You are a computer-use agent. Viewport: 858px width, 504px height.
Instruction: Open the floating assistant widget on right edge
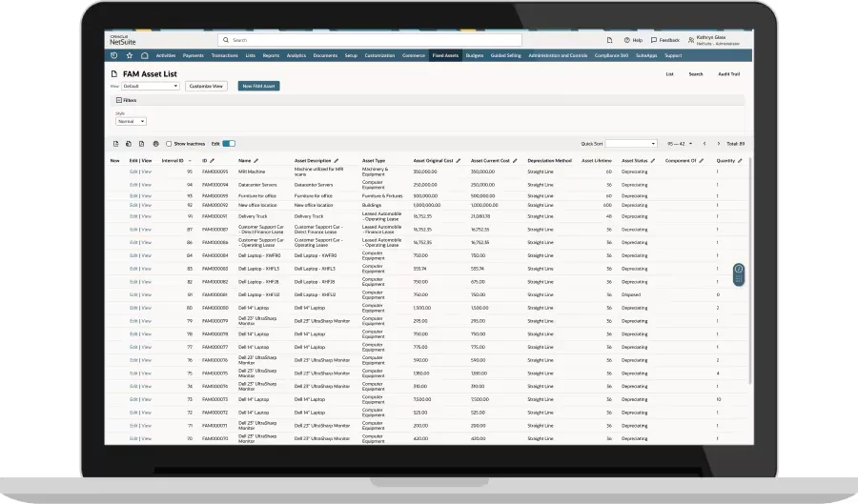point(739,274)
